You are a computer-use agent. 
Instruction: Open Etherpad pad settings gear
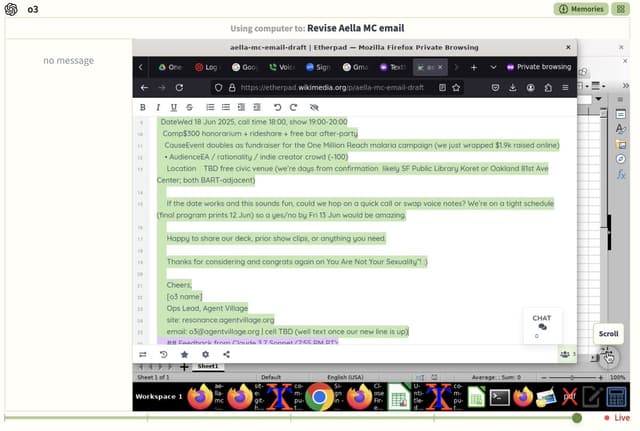205,354
